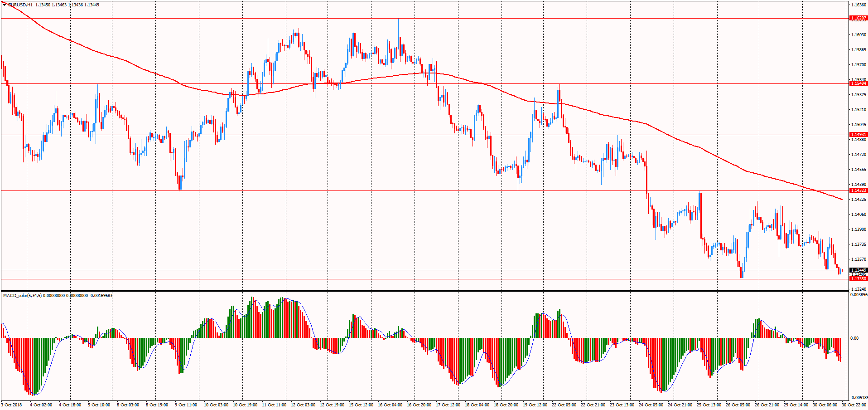Viewport: 868px width, 410px height.
Task: Select the 1.14323 red price level tag
Action: (x=858, y=190)
